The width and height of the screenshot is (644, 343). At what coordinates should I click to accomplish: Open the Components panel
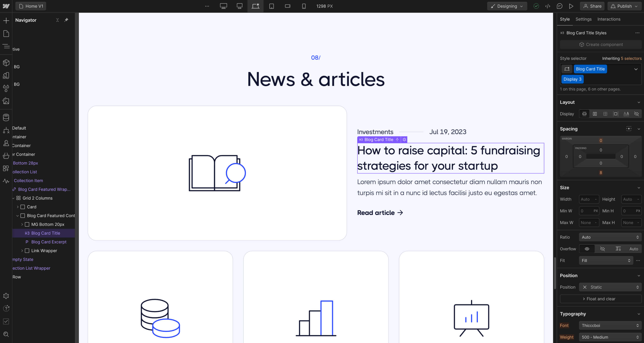pos(6,63)
